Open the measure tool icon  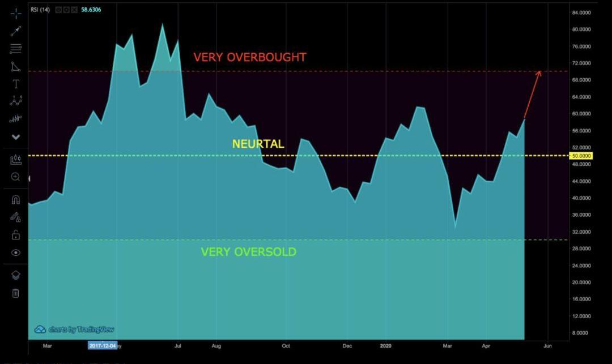tap(16, 160)
